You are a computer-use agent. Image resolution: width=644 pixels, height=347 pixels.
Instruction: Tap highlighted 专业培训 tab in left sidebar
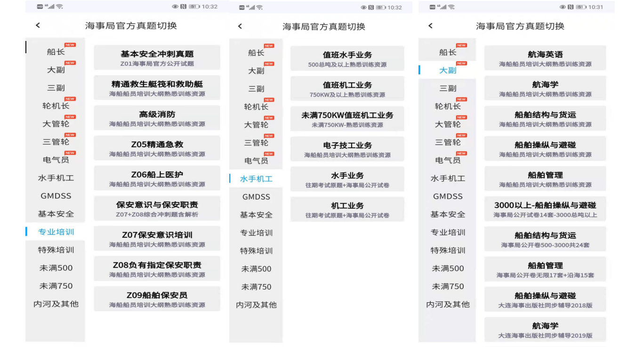pyautogui.click(x=56, y=232)
